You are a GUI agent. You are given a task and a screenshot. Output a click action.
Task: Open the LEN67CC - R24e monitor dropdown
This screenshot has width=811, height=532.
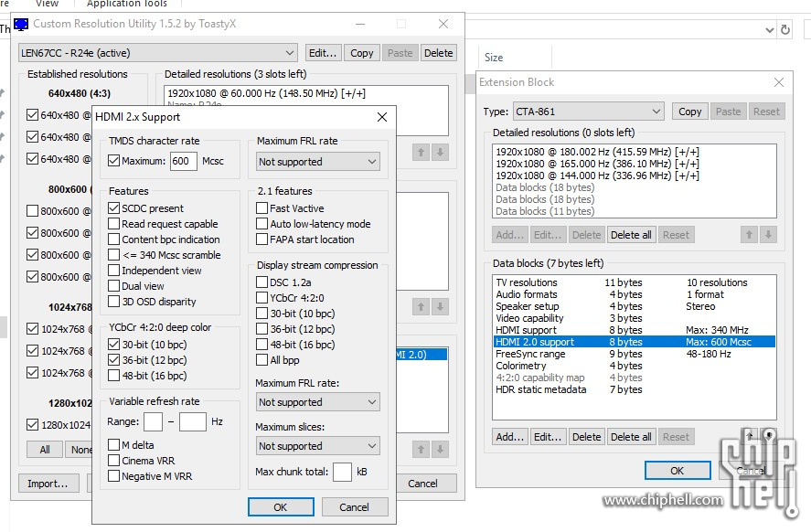pyautogui.click(x=158, y=53)
